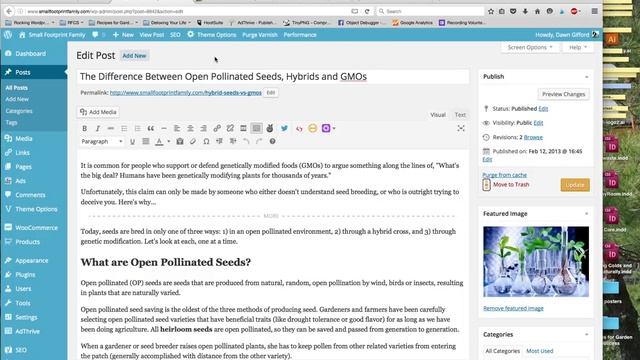Click the yellow smiley toolbar icon

click(x=313, y=128)
